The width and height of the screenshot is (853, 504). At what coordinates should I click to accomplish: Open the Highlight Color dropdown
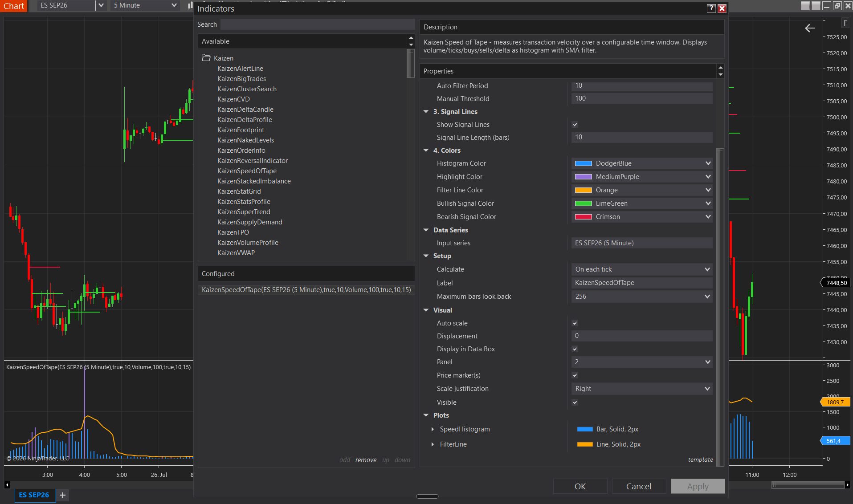click(x=642, y=177)
